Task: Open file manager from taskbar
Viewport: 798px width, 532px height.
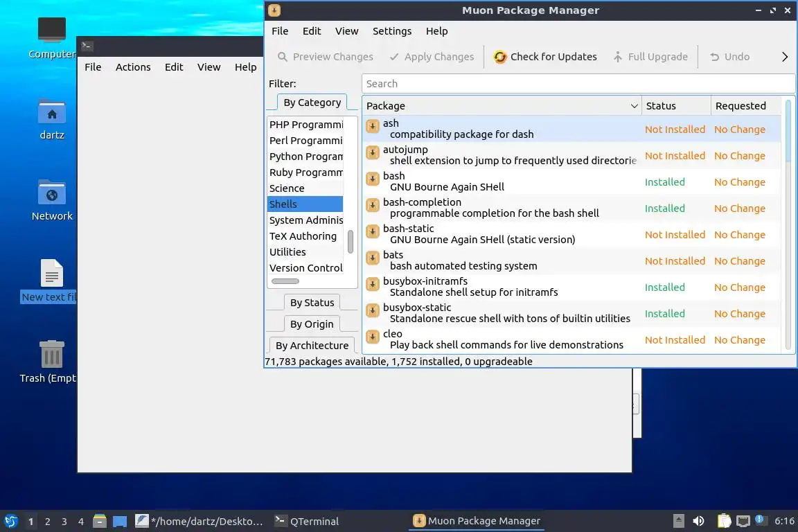Action: [100, 522]
